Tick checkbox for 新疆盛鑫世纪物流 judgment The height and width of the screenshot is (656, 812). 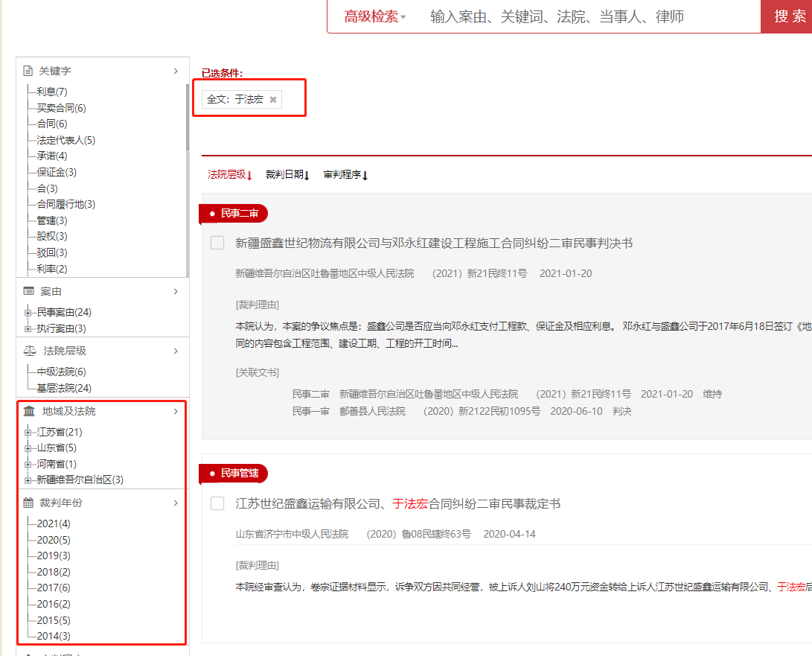pyautogui.click(x=217, y=243)
